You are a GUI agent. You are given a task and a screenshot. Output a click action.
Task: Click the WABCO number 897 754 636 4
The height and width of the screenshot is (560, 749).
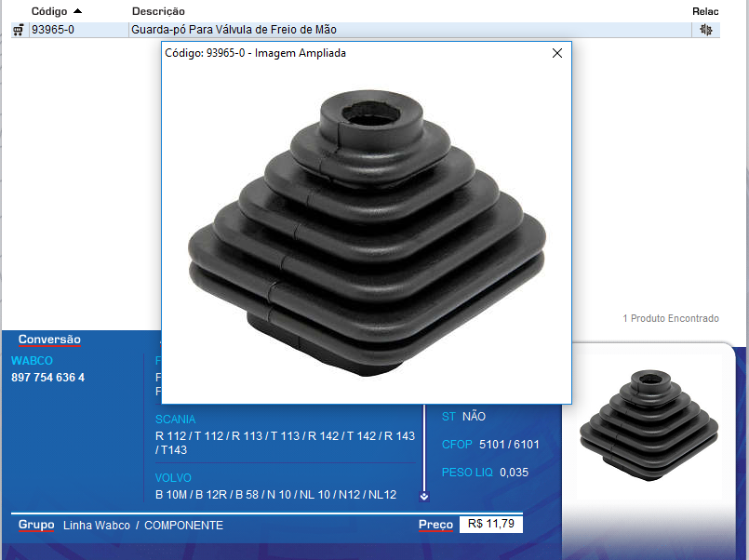coord(47,378)
